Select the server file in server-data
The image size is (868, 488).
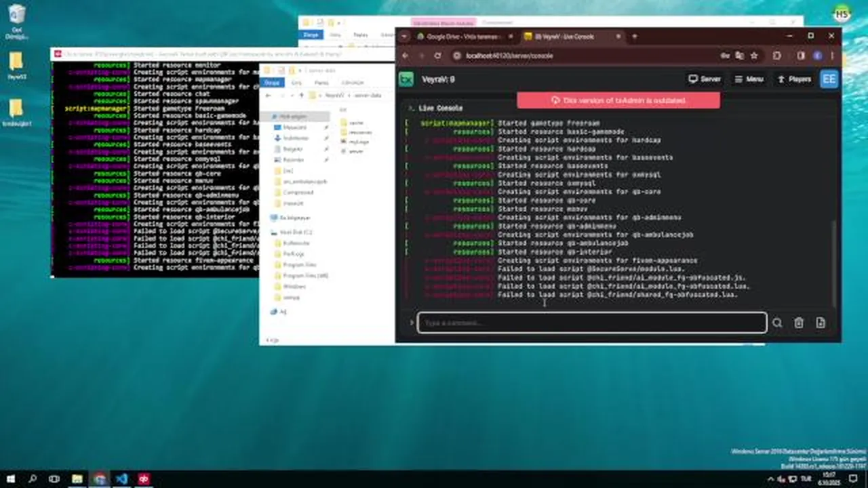(x=355, y=151)
